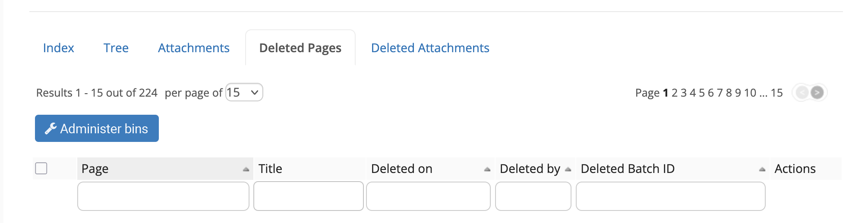The image size is (868, 223).
Task: Jump to last page 15
Action: click(777, 93)
